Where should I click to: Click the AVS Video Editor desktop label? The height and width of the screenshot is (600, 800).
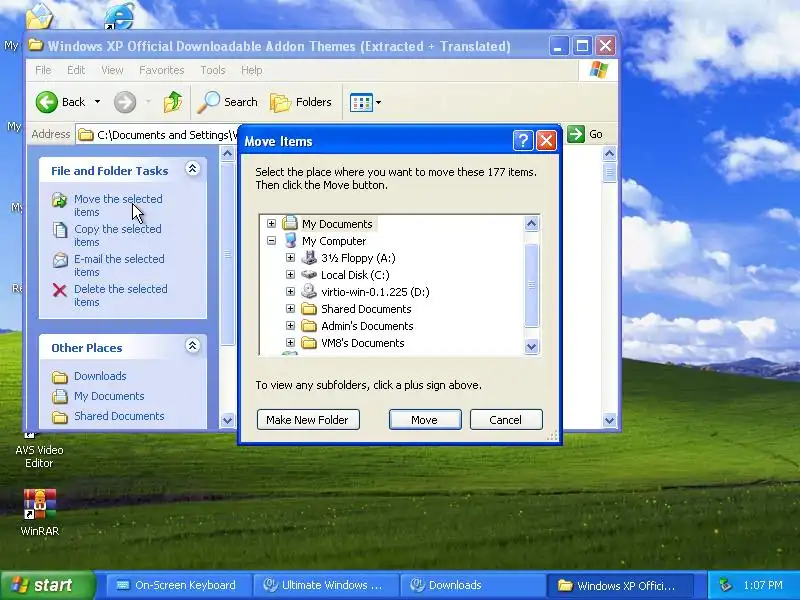[39, 457]
